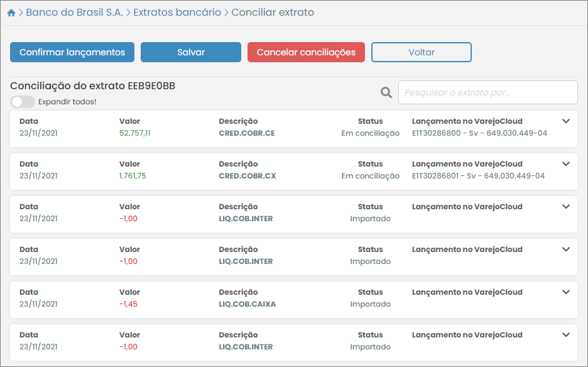This screenshot has width=588, height=367.
Task: Open Banco do Brasil S.A. breadcrumb
Action: coord(74,13)
